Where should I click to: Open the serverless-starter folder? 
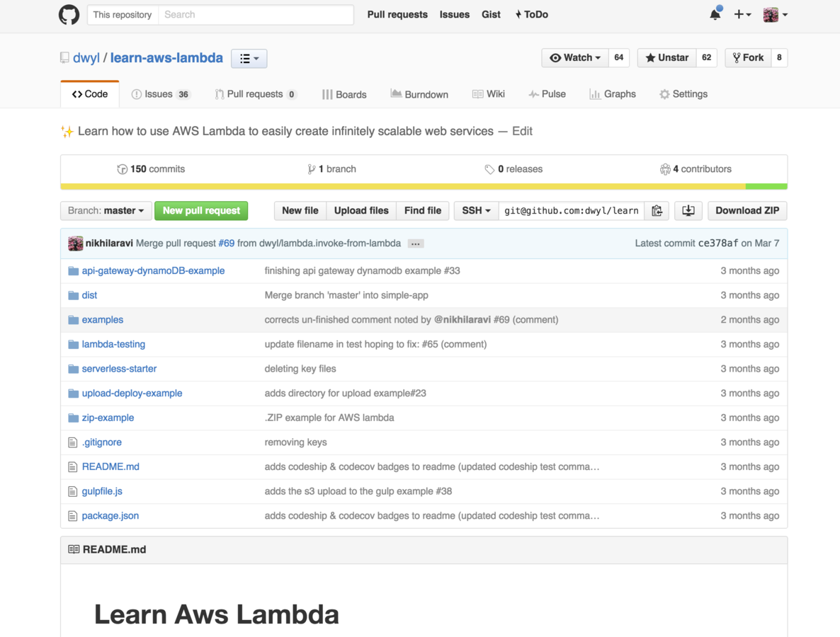120,369
